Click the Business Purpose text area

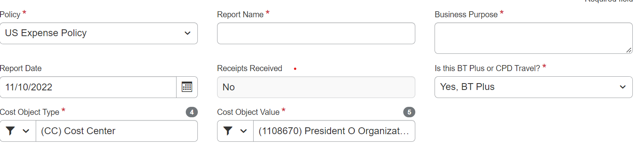click(534, 38)
